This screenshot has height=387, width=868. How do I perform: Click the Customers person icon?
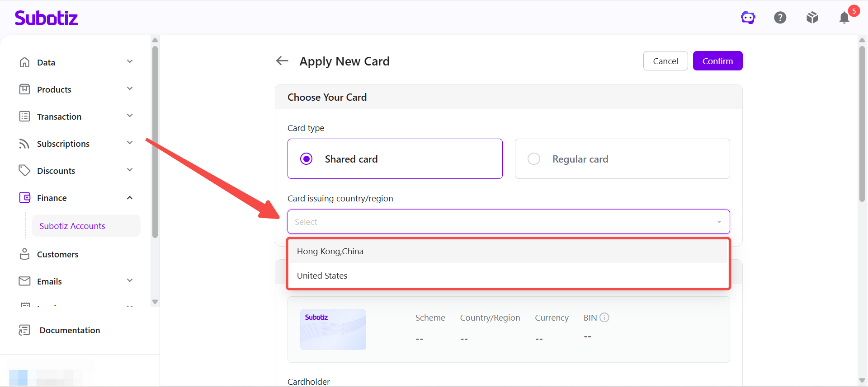(24, 254)
